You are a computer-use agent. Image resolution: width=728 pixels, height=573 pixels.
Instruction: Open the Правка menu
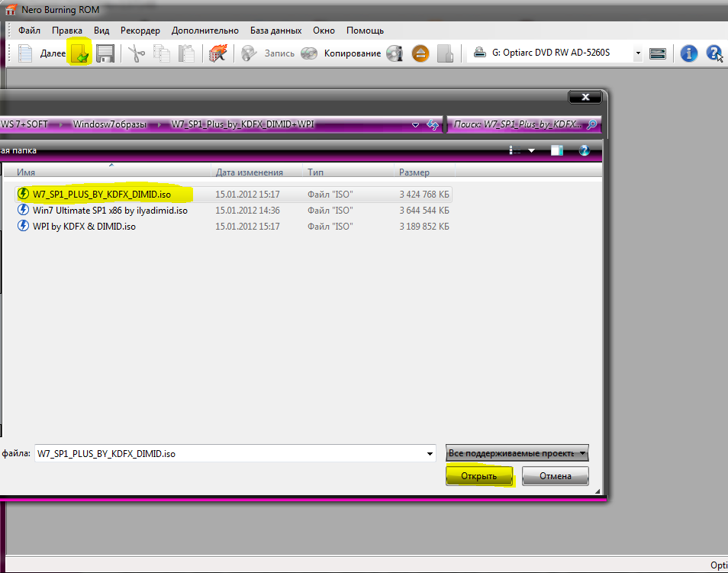click(67, 31)
